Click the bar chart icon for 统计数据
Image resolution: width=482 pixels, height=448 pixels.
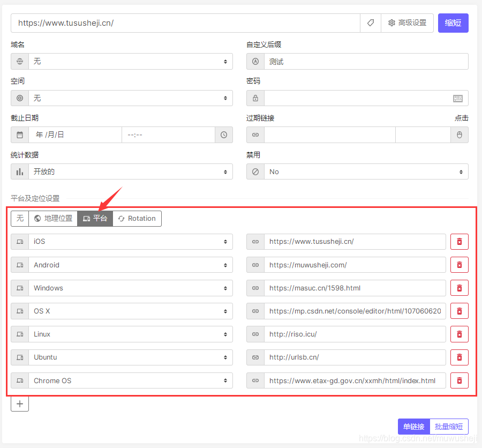click(x=20, y=171)
